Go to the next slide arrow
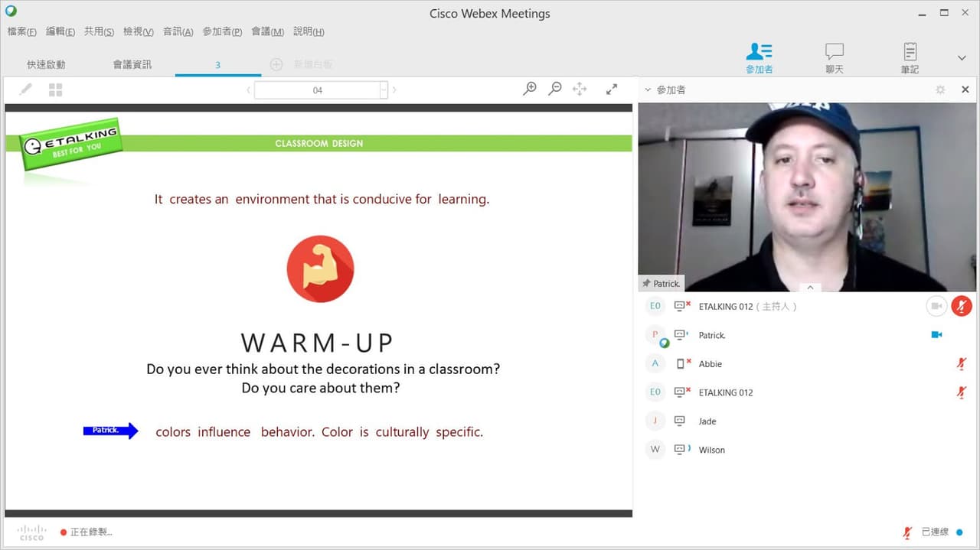 (394, 90)
